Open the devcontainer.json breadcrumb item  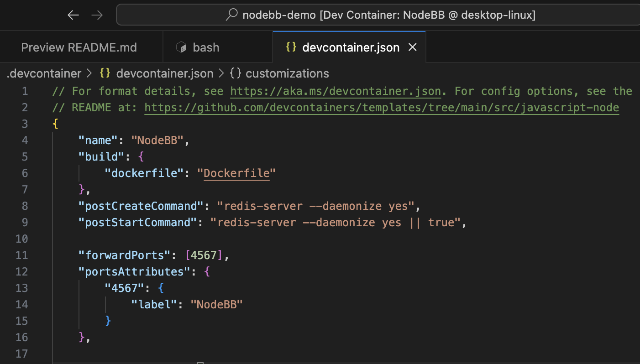click(165, 73)
